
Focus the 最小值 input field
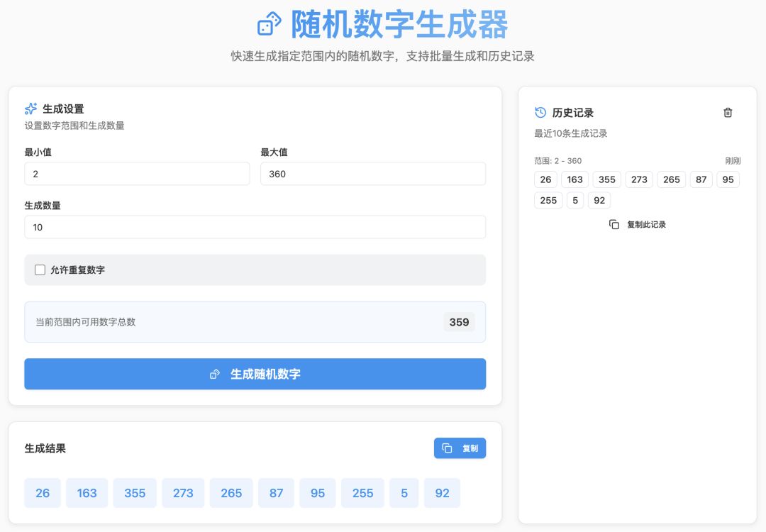tap(137, 173)
